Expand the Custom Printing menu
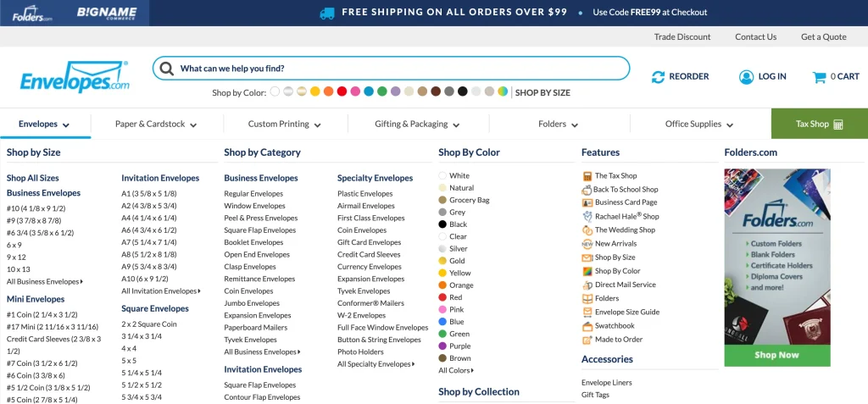Image resolution: width=868 pixels, height=404 pixels. point(284,124)
